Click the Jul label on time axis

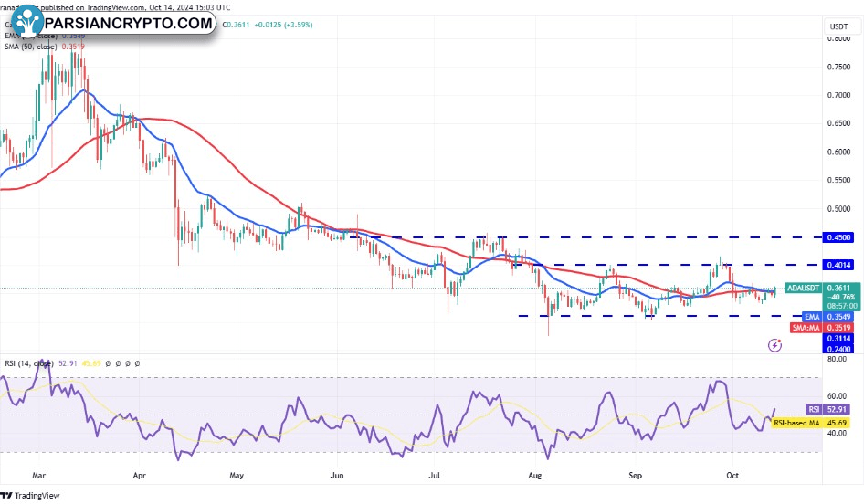435,475
